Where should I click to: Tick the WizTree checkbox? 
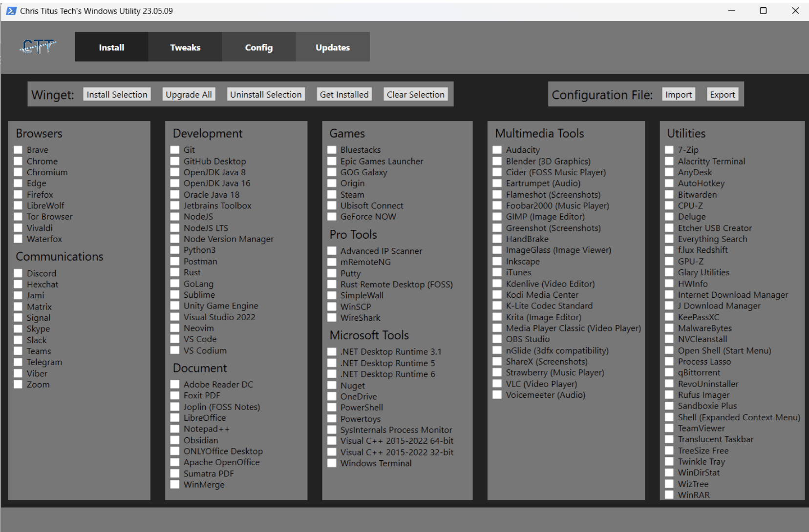click(x=669, y=484)
